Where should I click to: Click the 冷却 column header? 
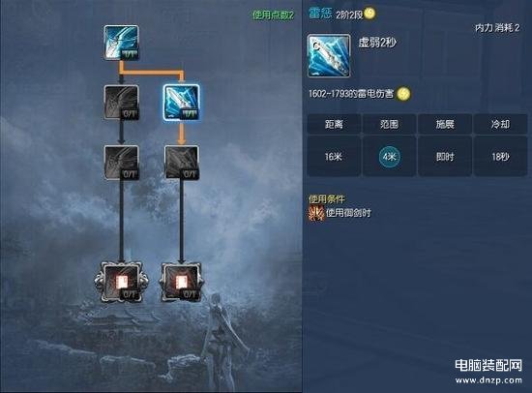pos(500,124)
